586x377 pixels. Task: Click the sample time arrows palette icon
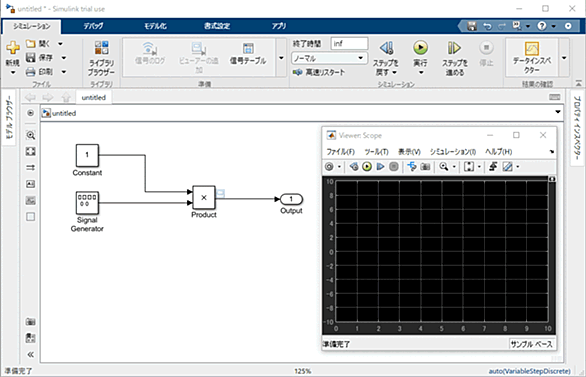point(31,168)
